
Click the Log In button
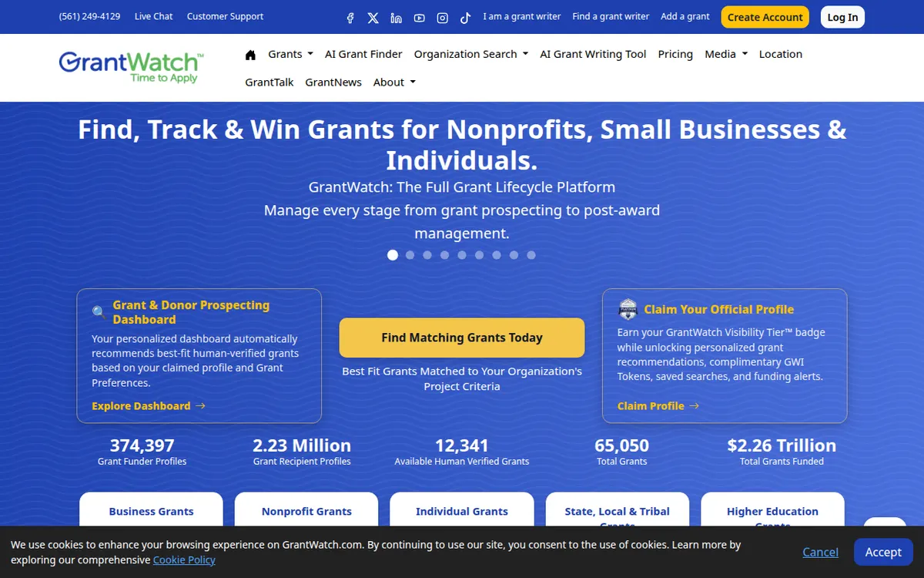[x=842, y=17]
